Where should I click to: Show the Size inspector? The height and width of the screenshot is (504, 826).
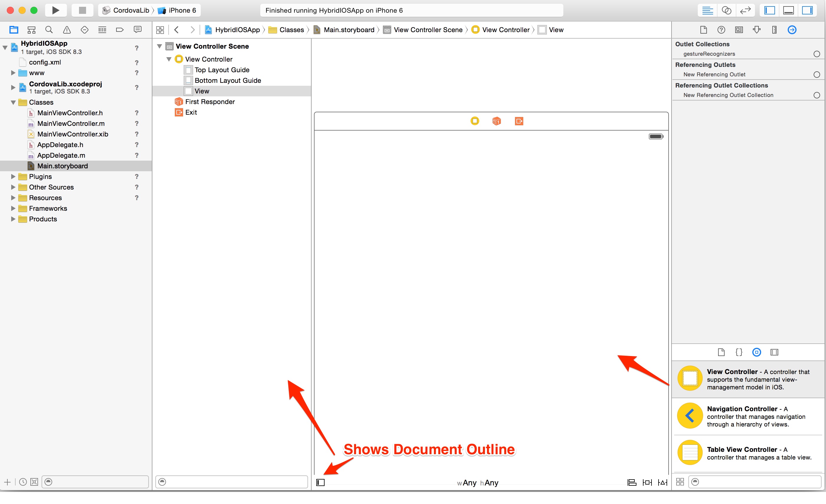coord(774,30)
